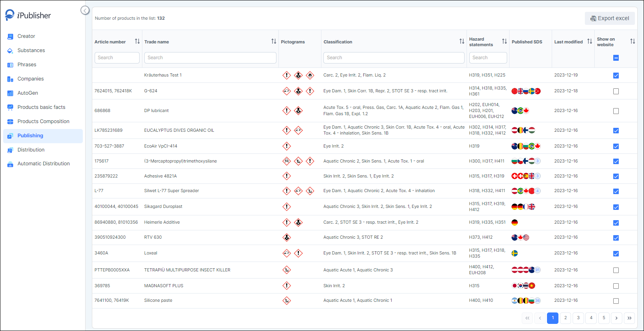Go to the next page arrow
The height and width of the screenshot is (331, 644).
[x=616, y=318]
